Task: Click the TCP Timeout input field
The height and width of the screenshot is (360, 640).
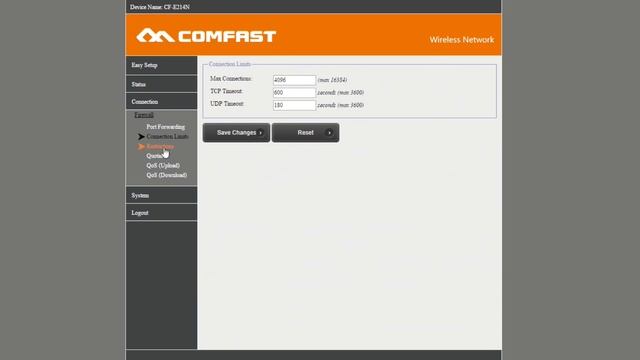Action: (294, 93)
